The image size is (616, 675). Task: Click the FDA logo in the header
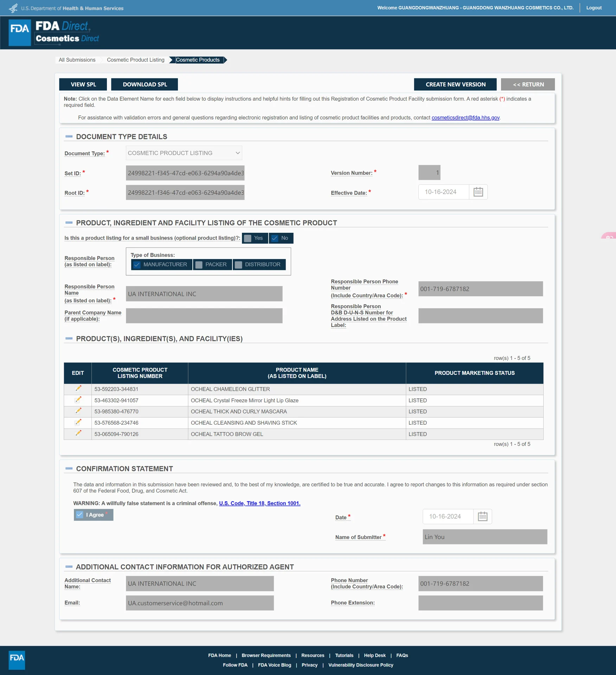coord(20,32)
